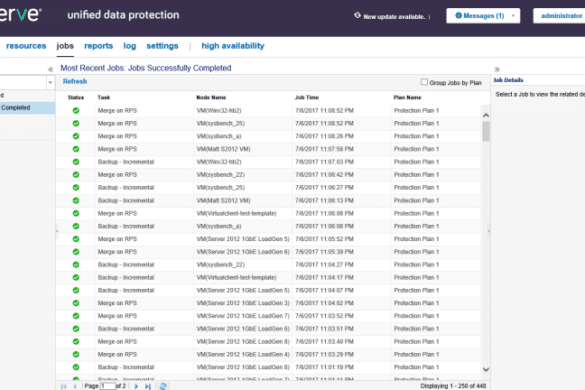
Task: Select Protection Plan 1 in 11:06:42 PM row
Action: (416, 175)
